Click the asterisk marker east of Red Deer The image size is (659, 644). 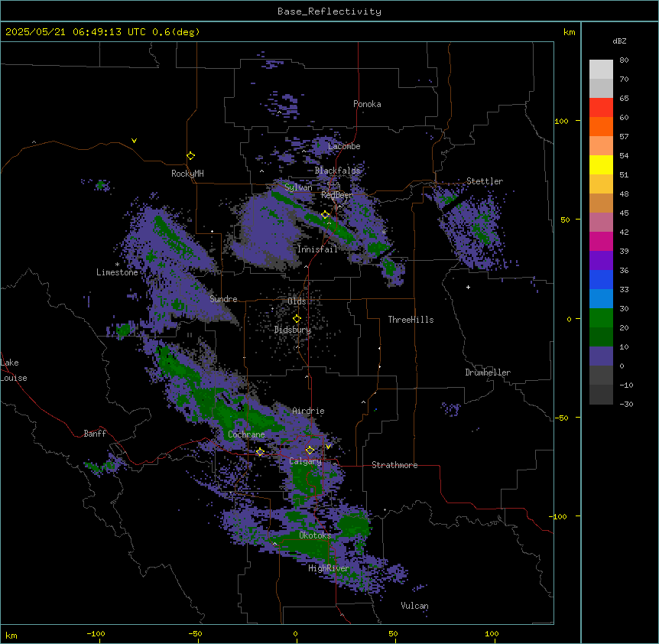pos(384,232)
